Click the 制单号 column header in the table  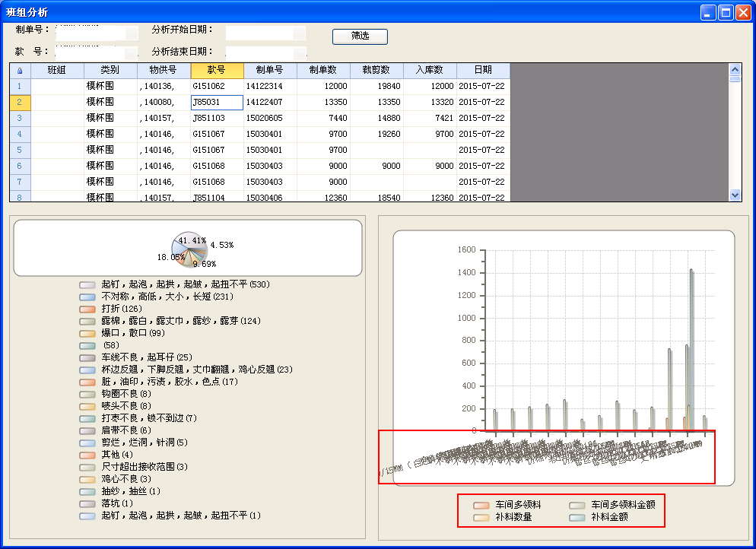[x=270, y=71]
